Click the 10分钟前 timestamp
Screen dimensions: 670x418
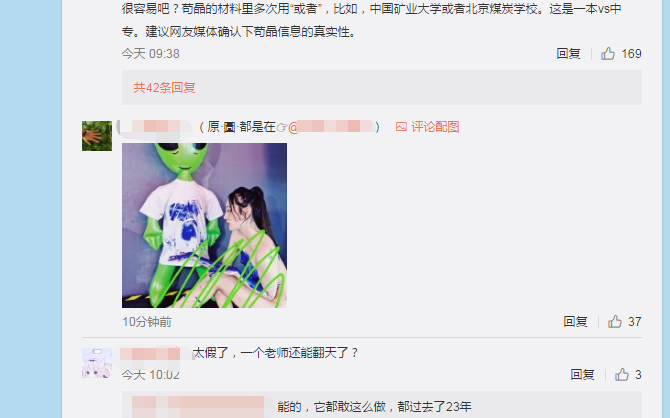pos(147,322)
